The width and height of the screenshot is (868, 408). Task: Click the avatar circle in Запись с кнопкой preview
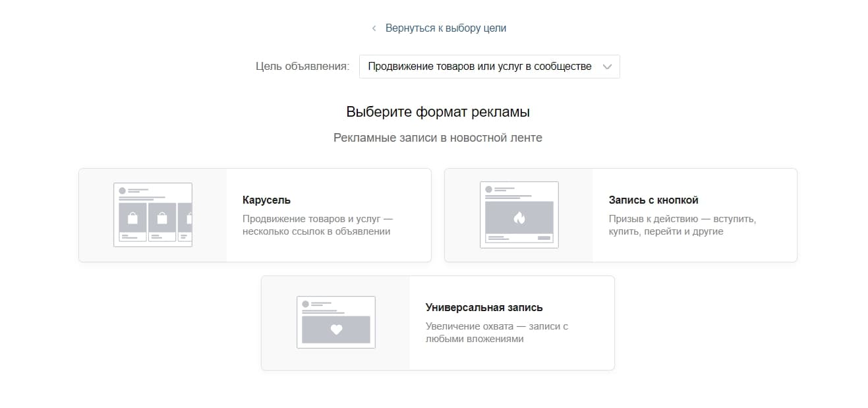tap(488, 190)
